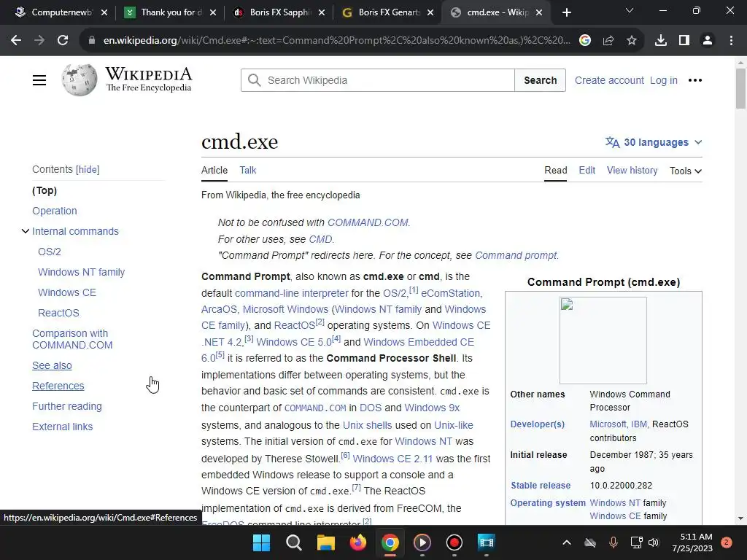
Task: Open Chrome downloads icon
Action: (x=661, y=41)
